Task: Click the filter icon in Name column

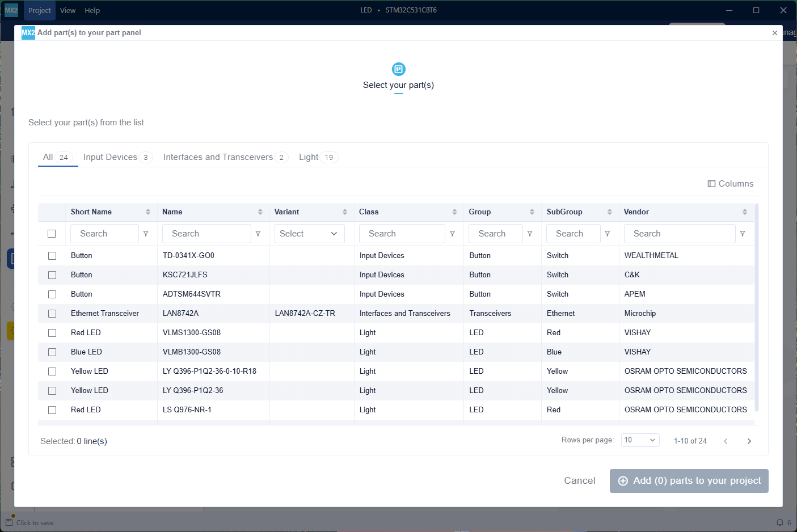Action: click(x=258, y=234)
